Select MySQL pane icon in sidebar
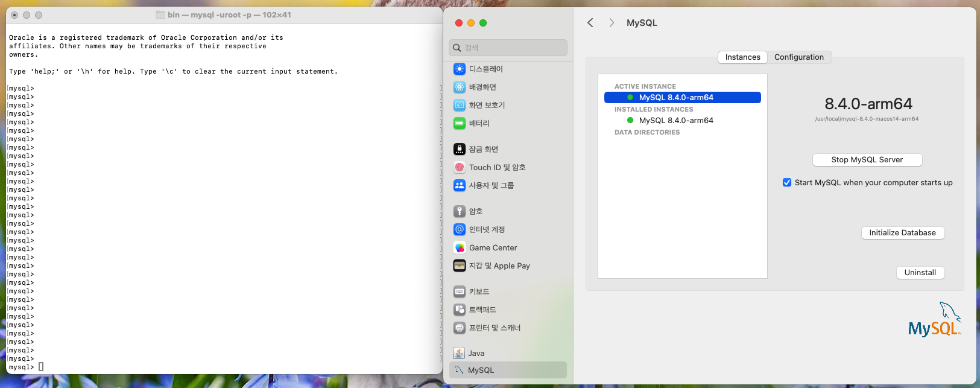This screenshot has height=388, width=980. [459, 370]
